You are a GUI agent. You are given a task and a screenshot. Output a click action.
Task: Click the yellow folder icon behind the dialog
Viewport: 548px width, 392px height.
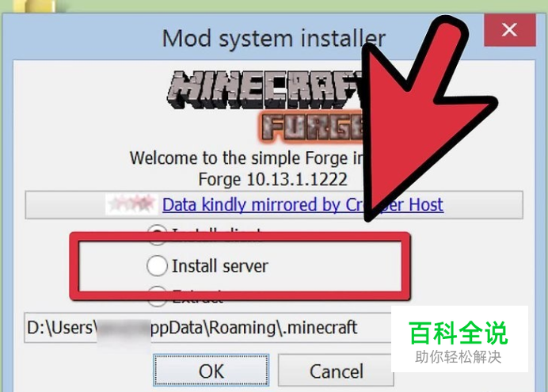35,6
